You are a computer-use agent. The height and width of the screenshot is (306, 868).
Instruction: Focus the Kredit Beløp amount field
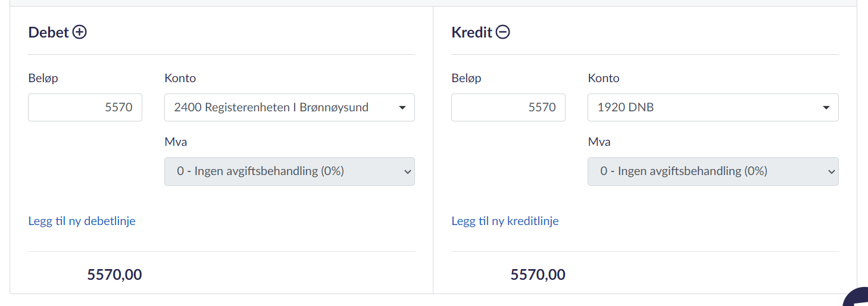coord(508,108)
